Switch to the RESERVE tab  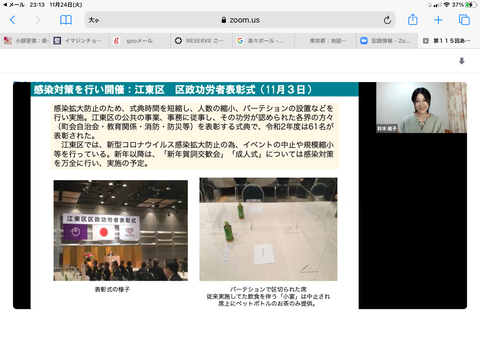(x=202, y=41)
